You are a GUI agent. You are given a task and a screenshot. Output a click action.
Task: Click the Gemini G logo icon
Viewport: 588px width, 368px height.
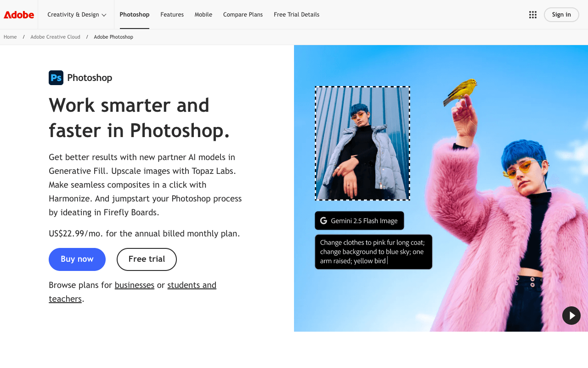324,220
